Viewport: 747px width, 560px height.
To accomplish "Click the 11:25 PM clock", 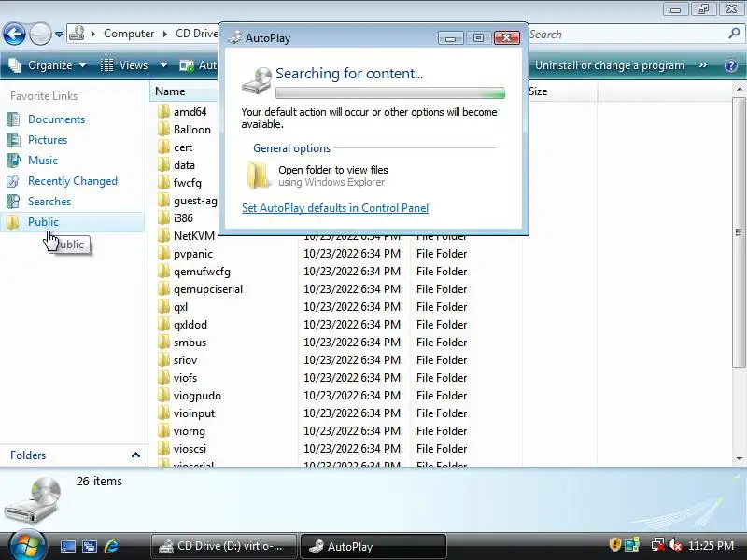I will (711, 545).
